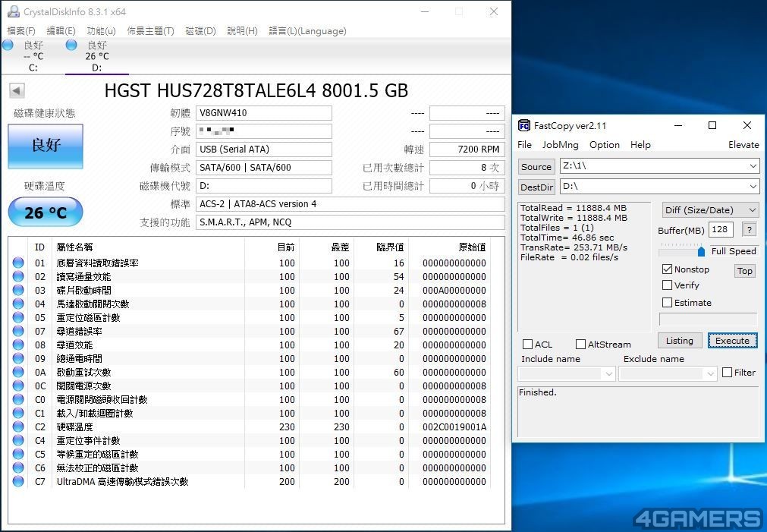Expand the Exclude name dropdown
The image size is (767, 532).
[x=710, y=374]
